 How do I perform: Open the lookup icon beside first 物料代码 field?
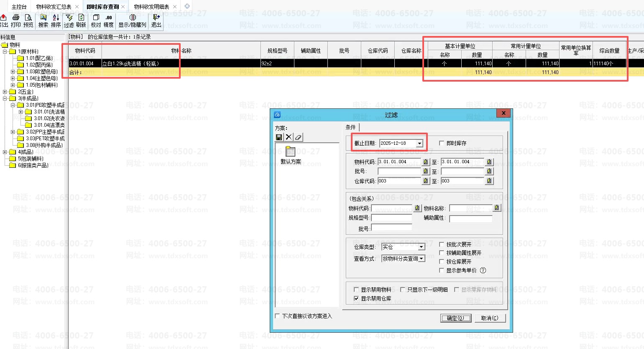426,162
